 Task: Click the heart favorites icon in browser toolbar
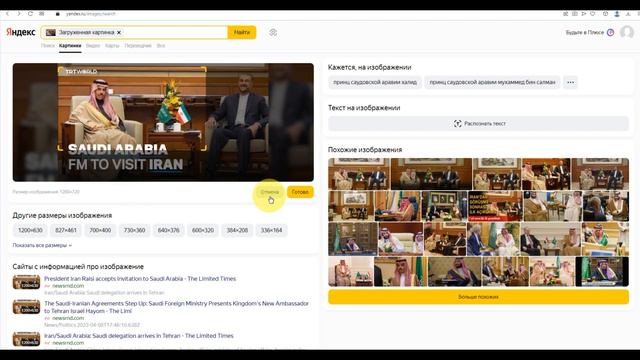point(593,13)
